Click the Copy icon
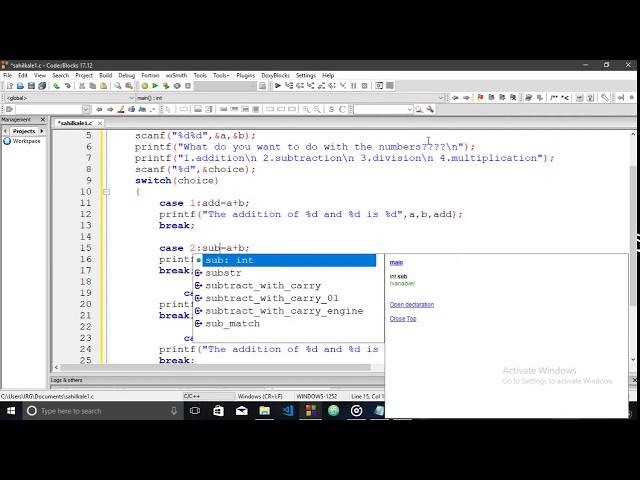 (x=93, y=86)
